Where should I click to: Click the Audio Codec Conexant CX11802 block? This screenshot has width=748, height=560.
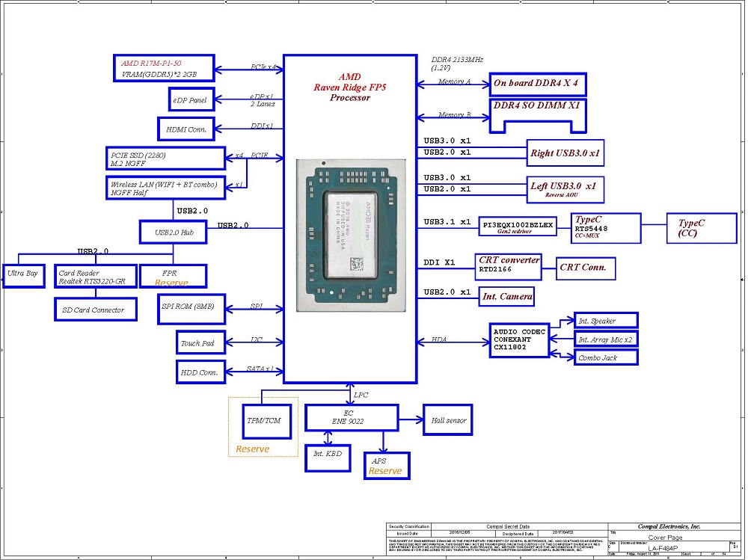(519, 339)
